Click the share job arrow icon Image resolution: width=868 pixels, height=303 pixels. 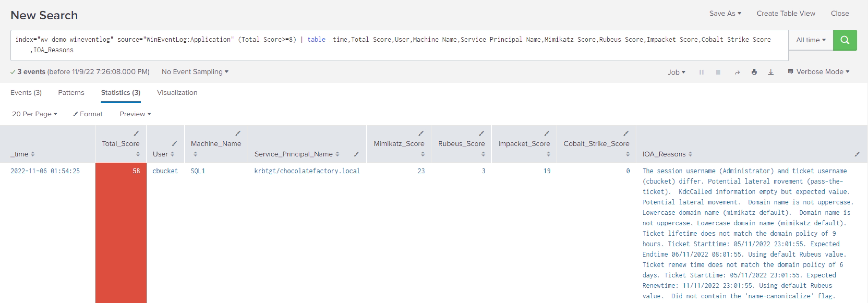click(737, 72)
